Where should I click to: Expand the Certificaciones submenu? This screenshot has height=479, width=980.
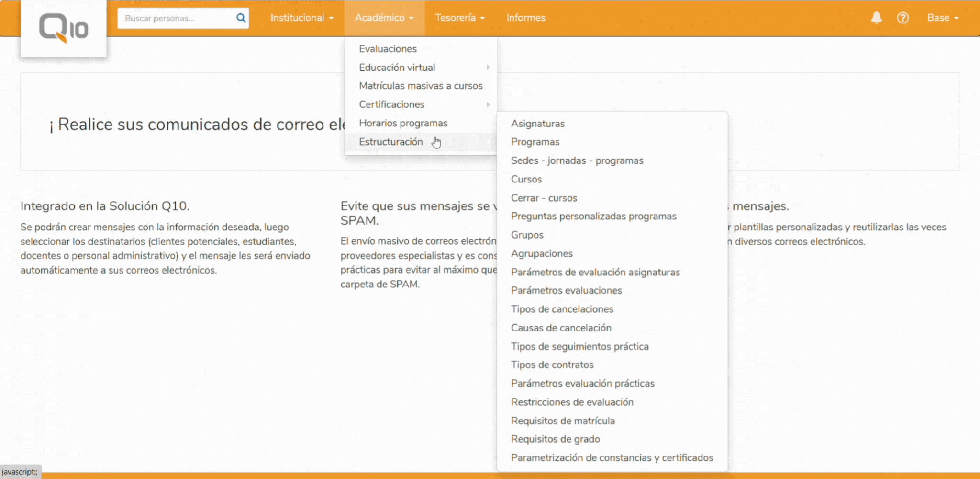(391, 104)
